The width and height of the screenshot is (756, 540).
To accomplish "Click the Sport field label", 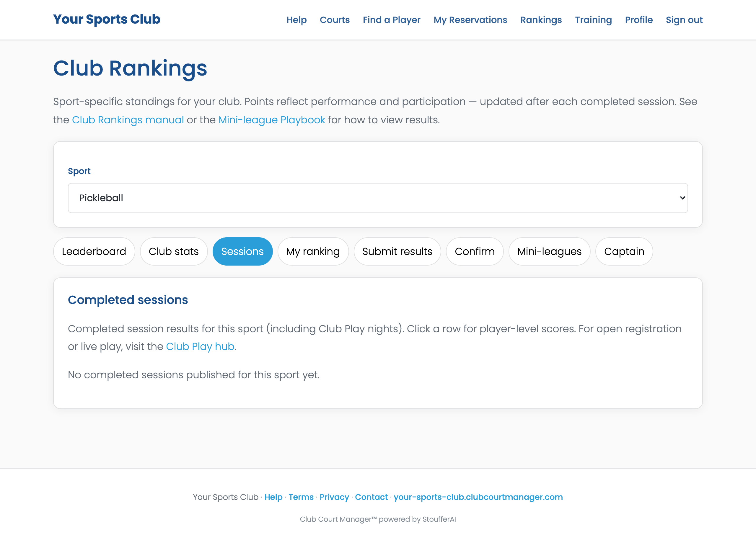I will (79, 171).
